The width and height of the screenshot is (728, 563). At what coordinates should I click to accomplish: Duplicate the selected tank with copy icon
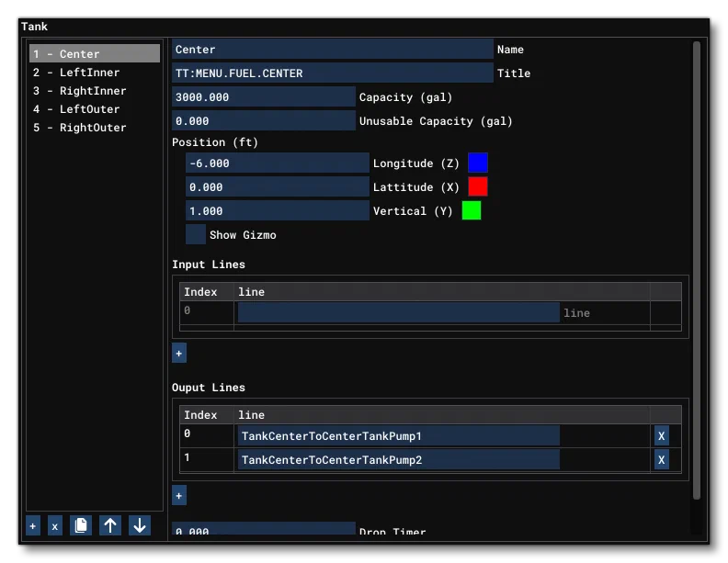(x=81, y=526)
